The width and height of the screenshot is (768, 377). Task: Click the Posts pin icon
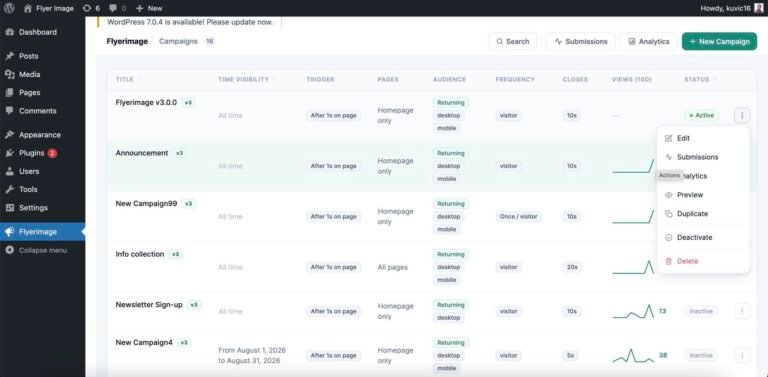9,56
